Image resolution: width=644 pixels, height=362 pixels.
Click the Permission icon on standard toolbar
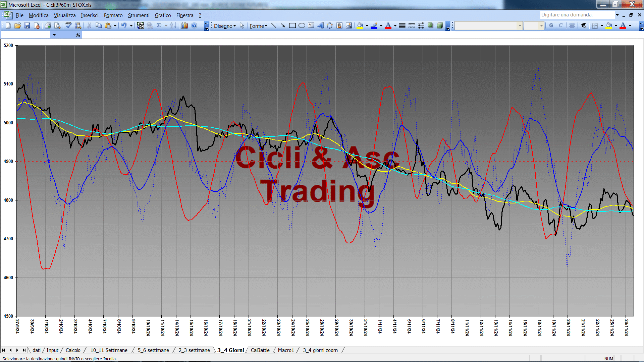click(37, 25)
